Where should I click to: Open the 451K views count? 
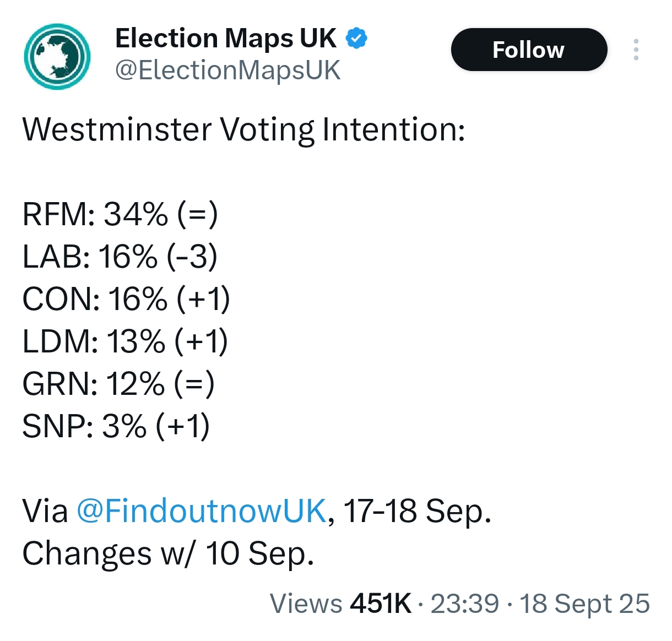(x=380, y=604)
